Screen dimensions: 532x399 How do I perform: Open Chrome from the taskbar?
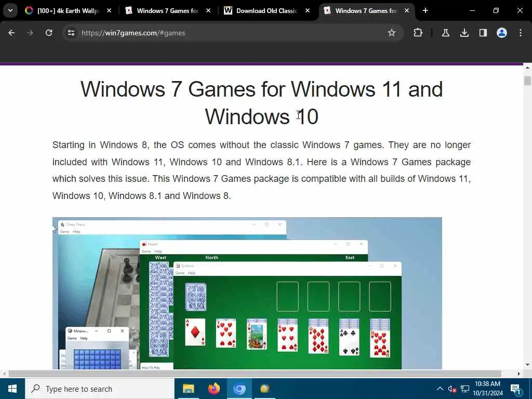click(239, 389)
